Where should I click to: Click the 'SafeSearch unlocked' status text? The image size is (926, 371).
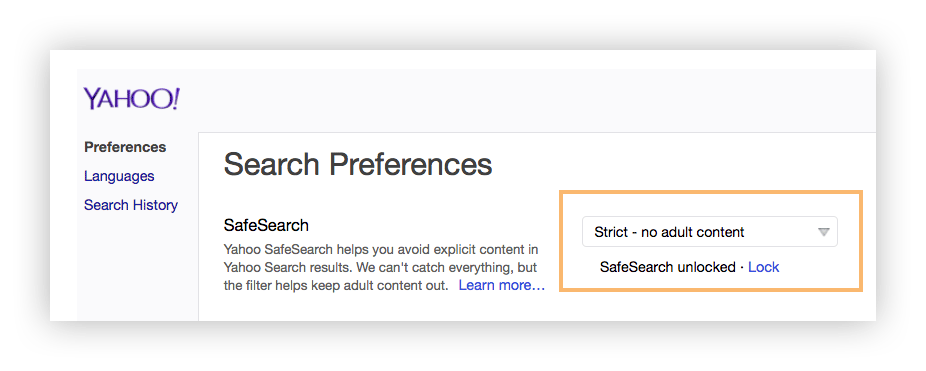click(x=667, y=267)
